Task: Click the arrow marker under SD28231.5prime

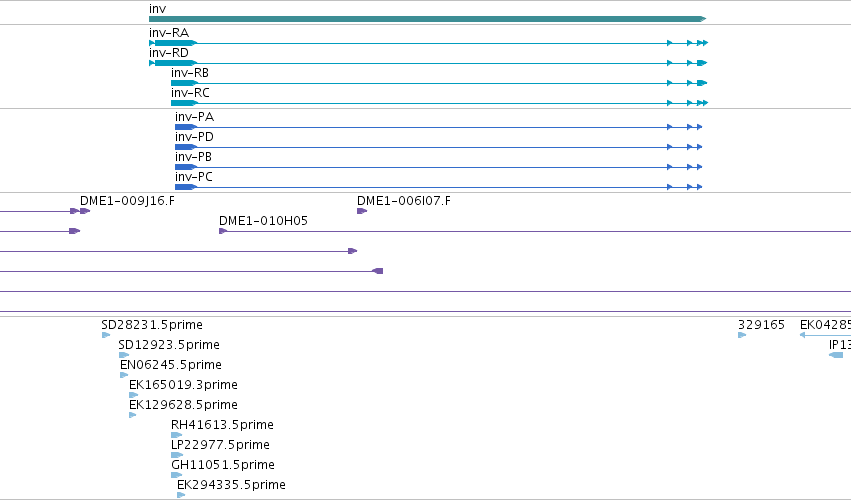Action: pyautogui.click(x=106, y=335)
